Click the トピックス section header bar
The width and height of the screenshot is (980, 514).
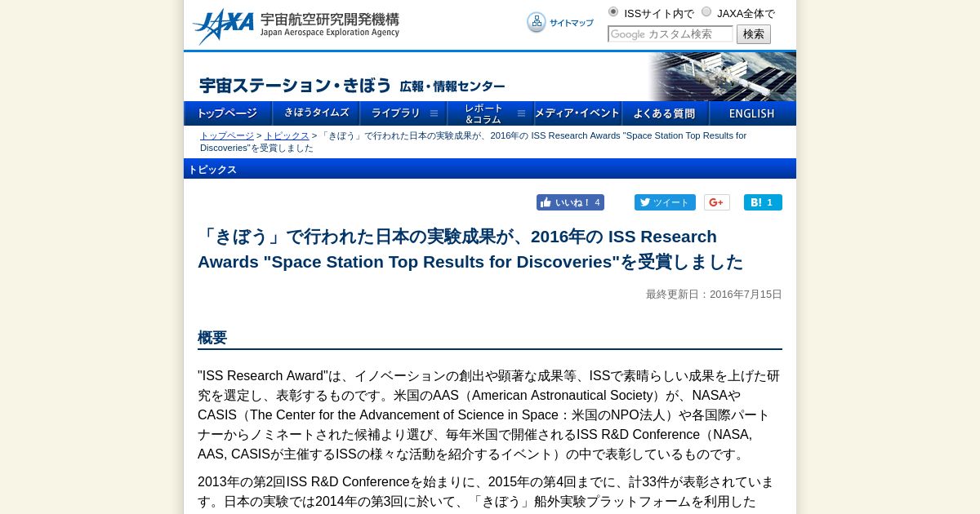[x=490, y=169]
